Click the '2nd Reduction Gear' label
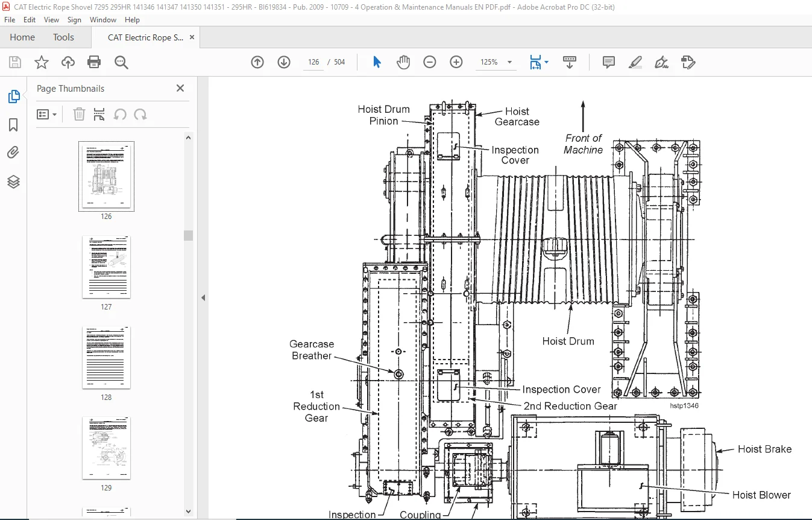The width and height of the screenshot is (812, 520). click(570, 407)
